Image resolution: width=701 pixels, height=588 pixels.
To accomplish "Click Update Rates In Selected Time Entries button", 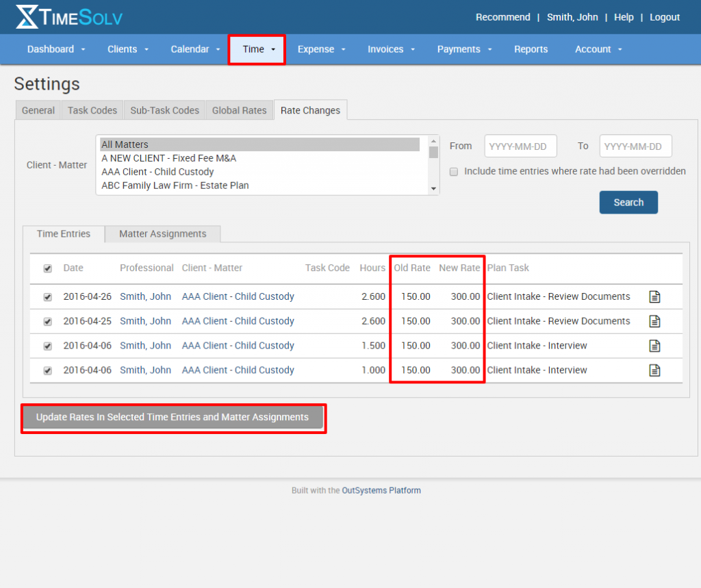I will point(173,418).
